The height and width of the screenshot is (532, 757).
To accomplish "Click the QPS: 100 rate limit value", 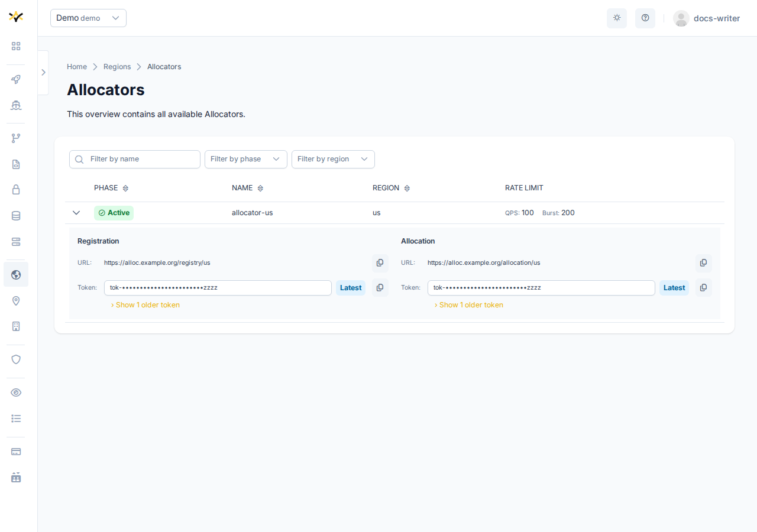I will point(519,213).
